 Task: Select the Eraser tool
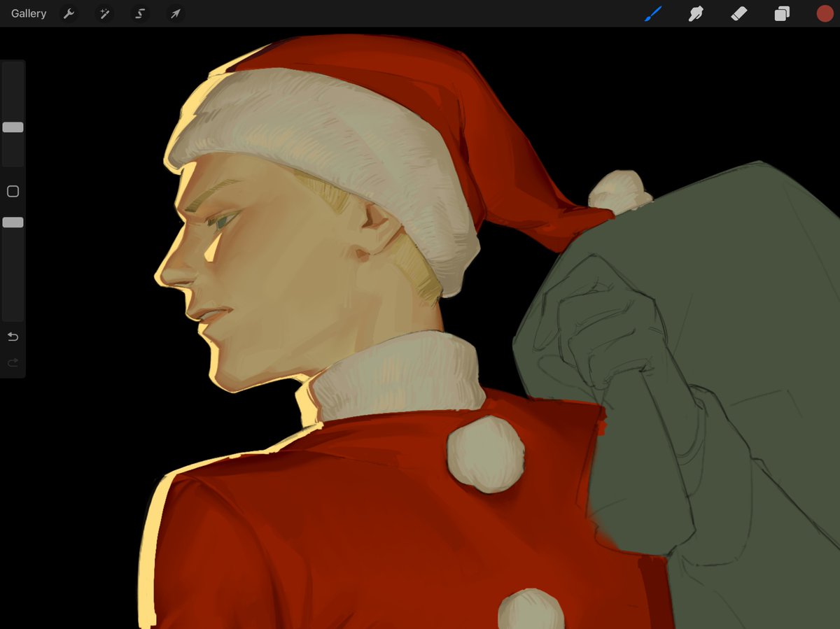coord(739,13)
